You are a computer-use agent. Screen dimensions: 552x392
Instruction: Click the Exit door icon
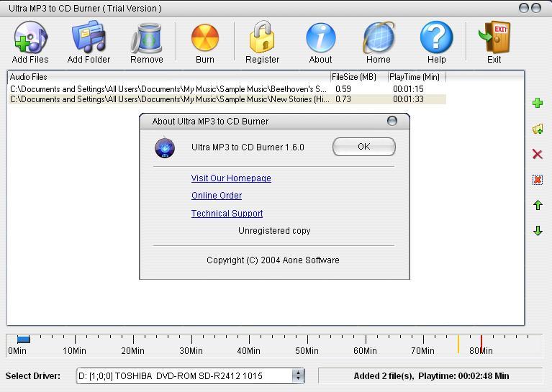tap(494, 37)
